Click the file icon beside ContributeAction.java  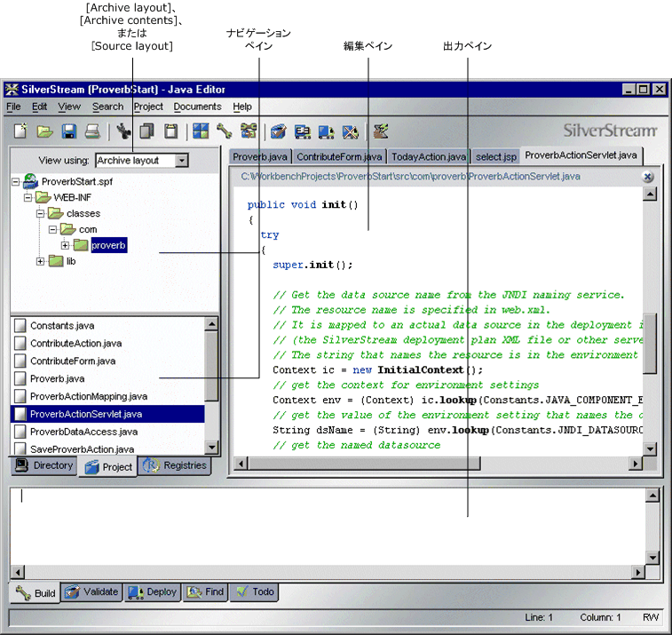coord(20,343)
